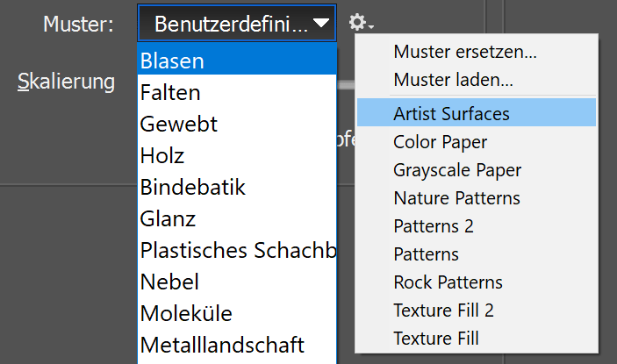
Task: Load the Nature Patterns set
Action: [456, 197]
